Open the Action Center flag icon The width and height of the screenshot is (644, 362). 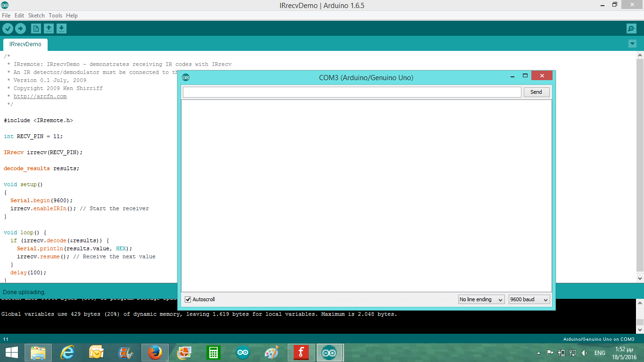point(550,353)
